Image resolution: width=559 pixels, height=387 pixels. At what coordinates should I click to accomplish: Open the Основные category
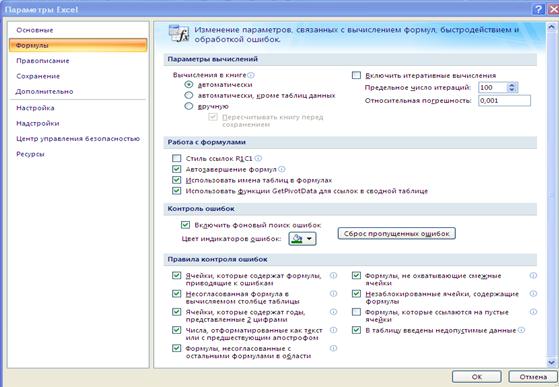[x=35, y=30]
